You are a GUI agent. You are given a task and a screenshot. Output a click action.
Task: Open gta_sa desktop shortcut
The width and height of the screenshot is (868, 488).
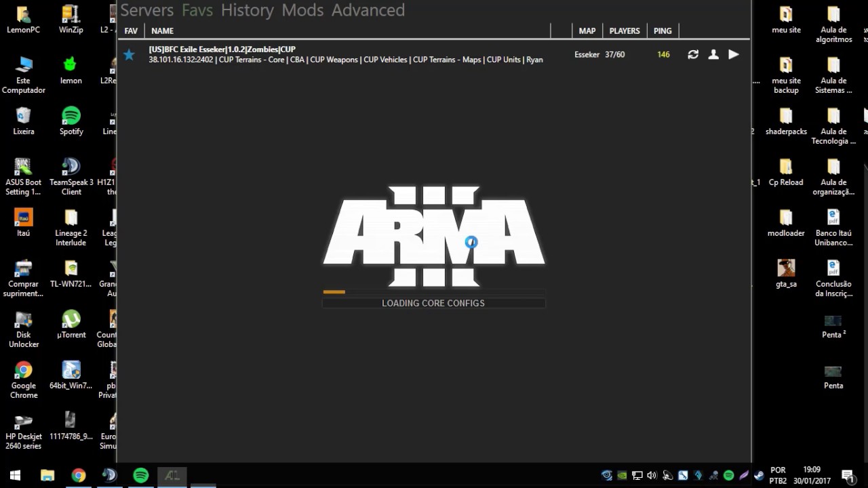(786, 274)
